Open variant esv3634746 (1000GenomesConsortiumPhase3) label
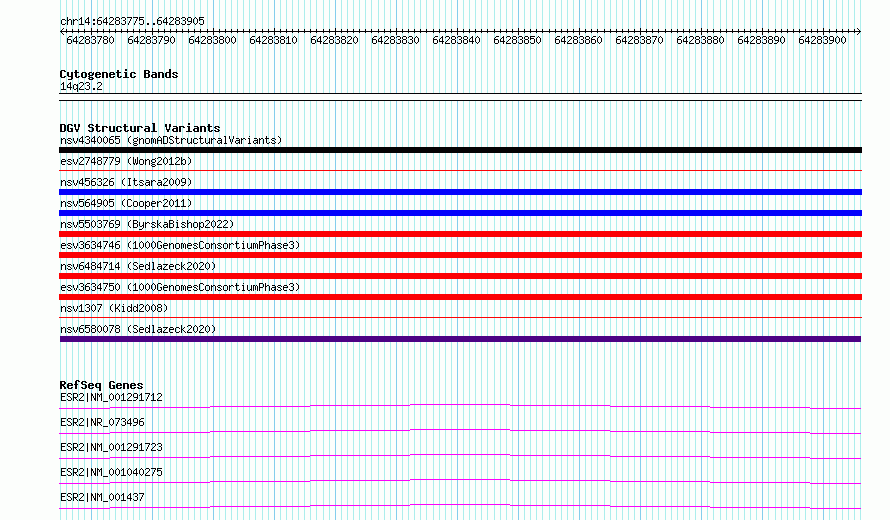 click(180, 245)
